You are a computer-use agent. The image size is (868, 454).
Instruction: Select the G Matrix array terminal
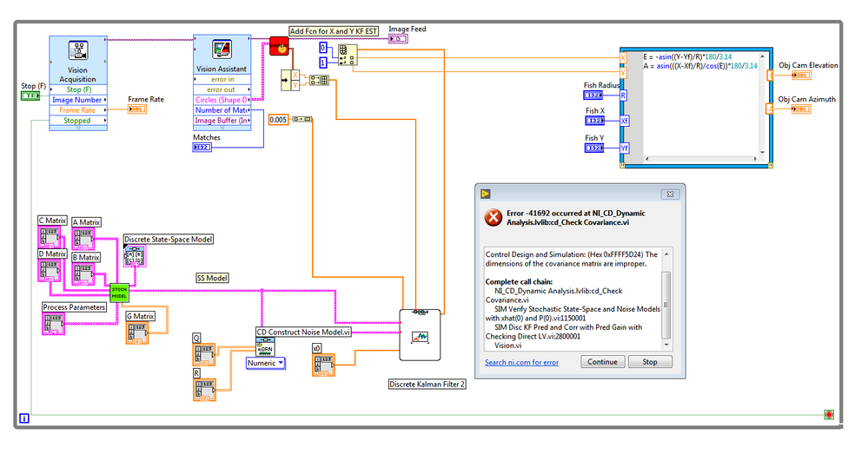pyautogui.click(x=136, y=332)
